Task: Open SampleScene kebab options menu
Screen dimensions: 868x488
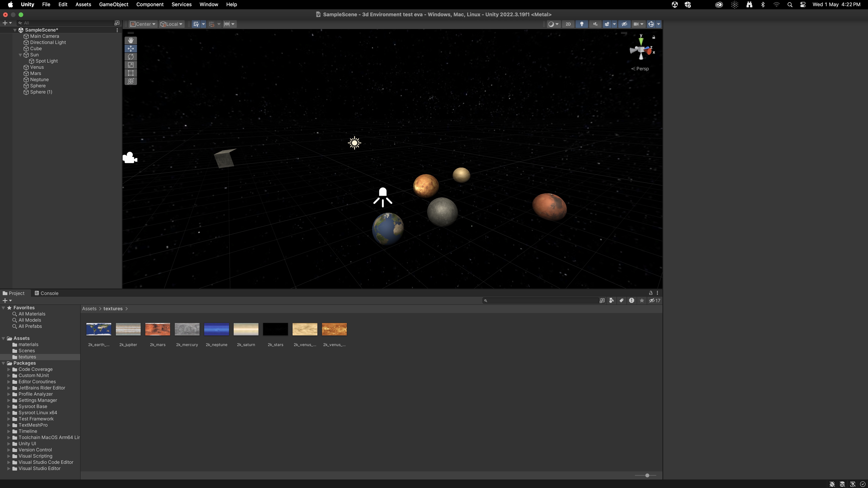Action: tap(117, 30)
